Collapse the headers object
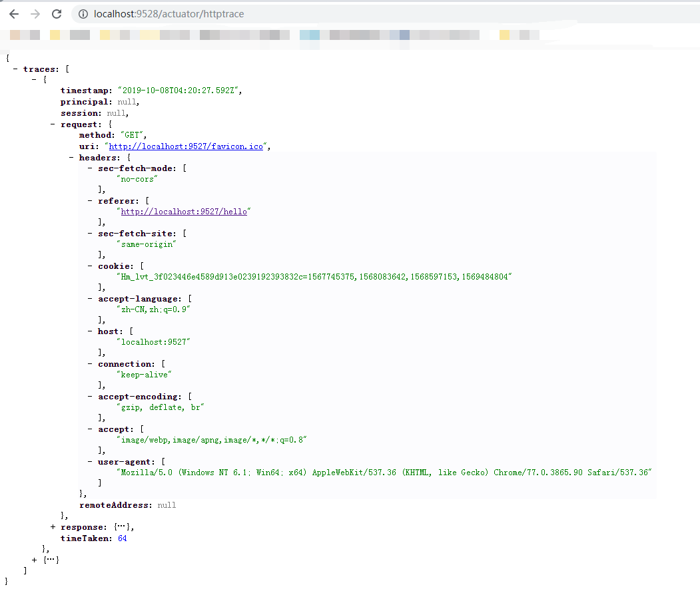The image size is (700, 591). click(x=71, y=158)
